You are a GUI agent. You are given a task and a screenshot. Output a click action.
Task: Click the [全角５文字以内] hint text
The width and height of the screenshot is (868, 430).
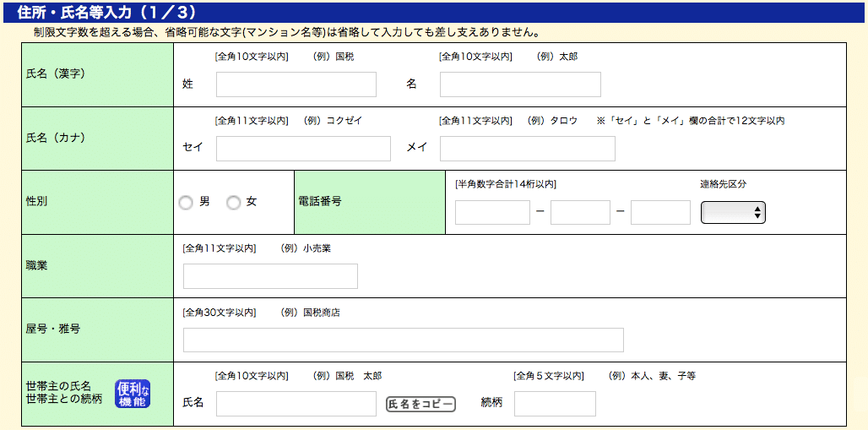tap(549, 376)
